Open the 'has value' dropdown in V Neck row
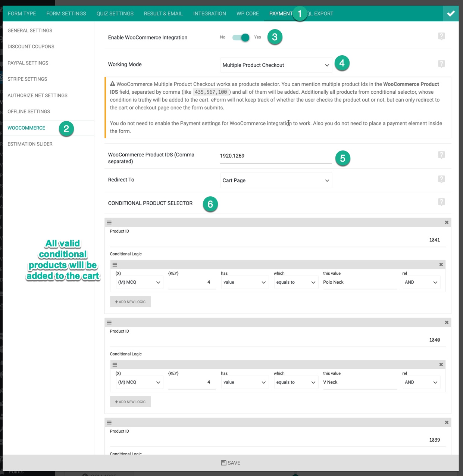Image resolution: width=463 pixels, height=476 pixels. pos(245,382)
